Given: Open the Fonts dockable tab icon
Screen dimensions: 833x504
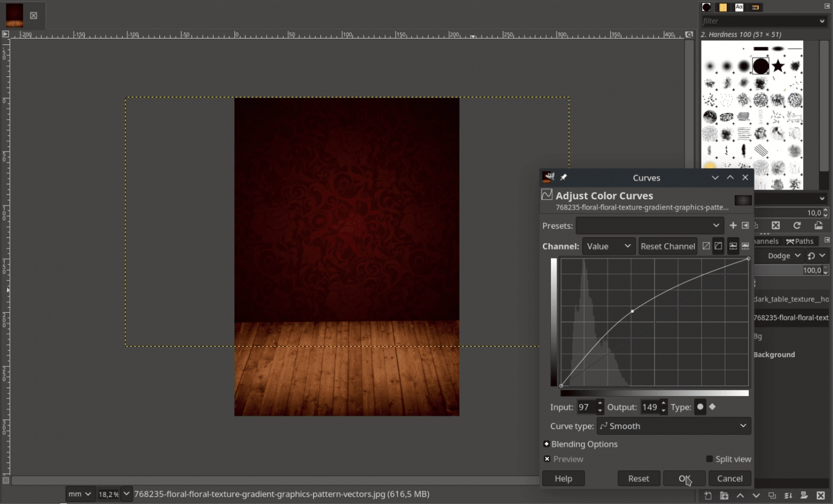Looking at the screenshot, I should coord(739,7).
